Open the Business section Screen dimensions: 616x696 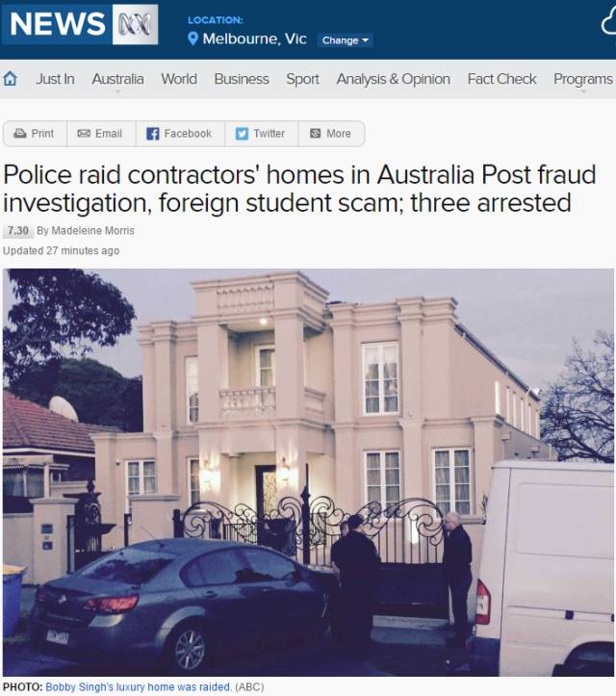point(242,79)
